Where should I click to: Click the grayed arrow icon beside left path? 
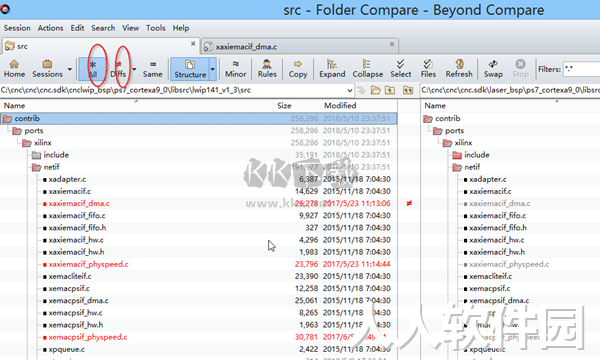coord(361,90)
